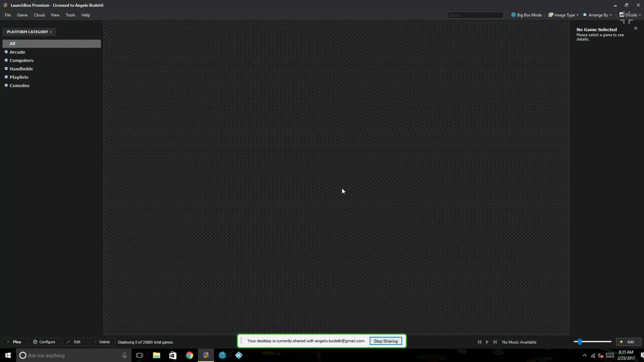
Task: Skip to next music track
Action: pos(495,342)
